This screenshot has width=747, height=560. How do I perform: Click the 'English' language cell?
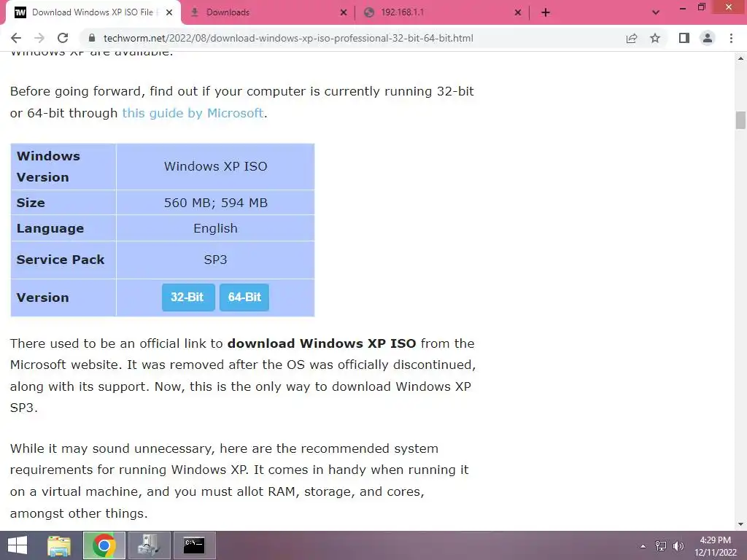pyautogui.click(x=215, y=228)
